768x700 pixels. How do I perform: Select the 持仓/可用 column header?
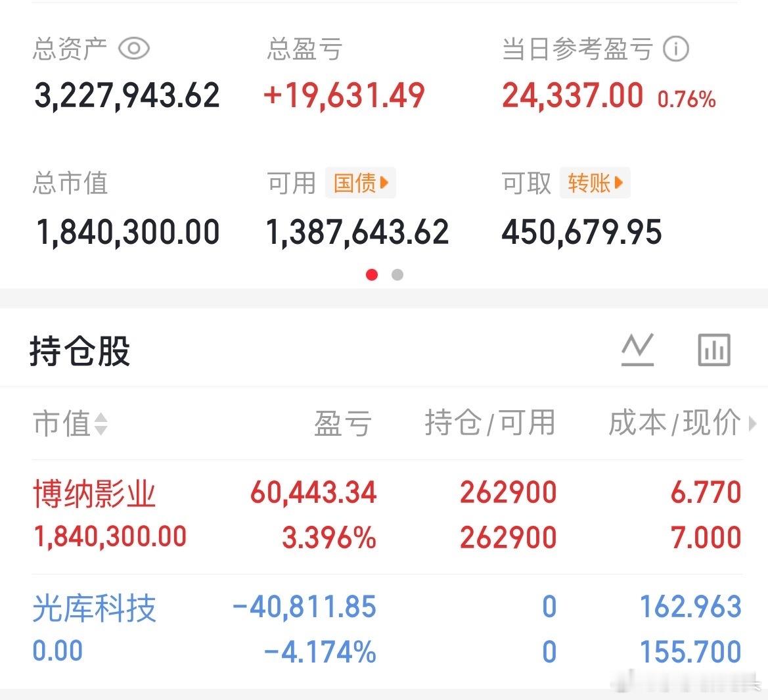click(491, 424)
